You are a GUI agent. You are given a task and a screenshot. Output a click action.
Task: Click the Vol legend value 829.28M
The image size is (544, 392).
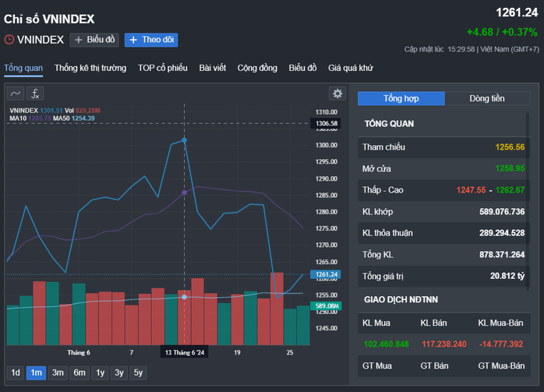point(88,111)
